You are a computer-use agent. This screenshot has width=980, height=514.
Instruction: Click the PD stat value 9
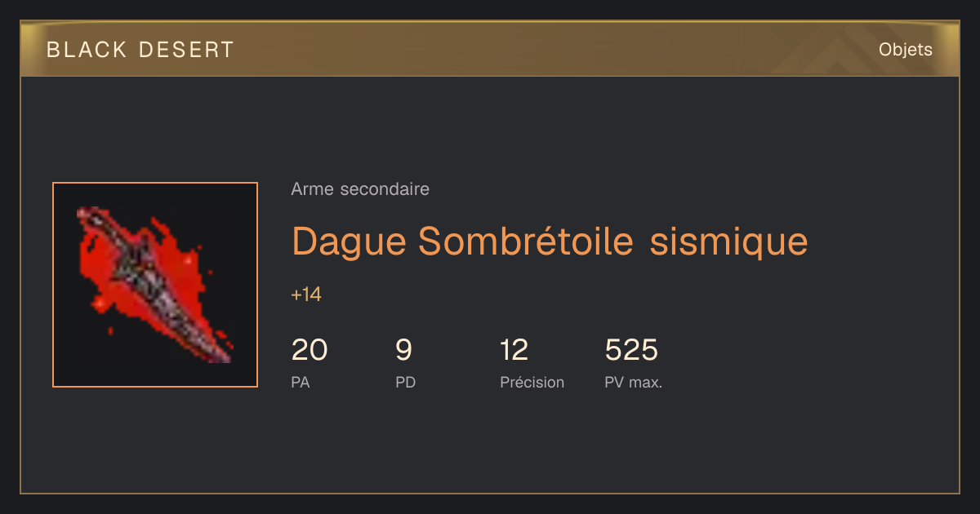tap(403, 350)
